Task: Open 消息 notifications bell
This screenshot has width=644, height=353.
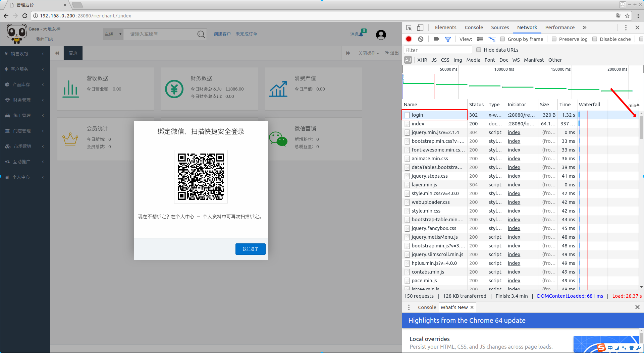Action: (358, 34)
